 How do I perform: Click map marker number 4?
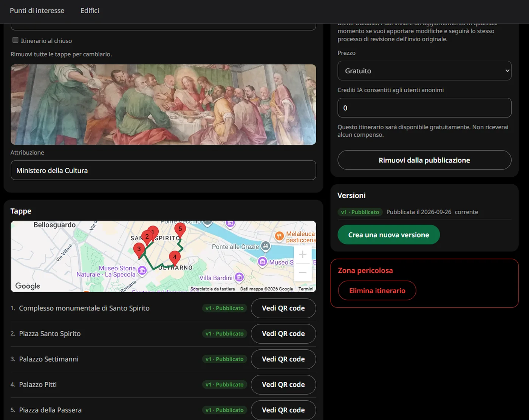click(175, 258)
